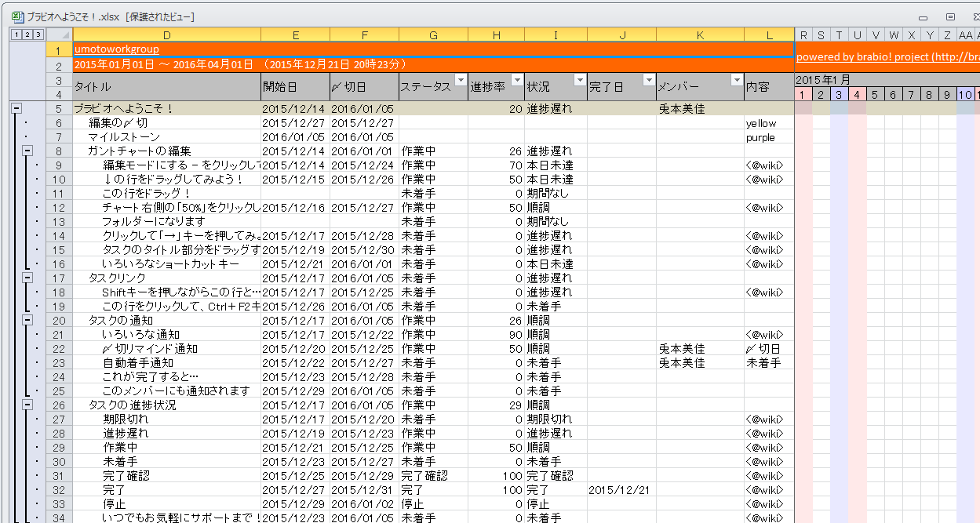Select column J header
980x523 pixels.
point(622,35)
